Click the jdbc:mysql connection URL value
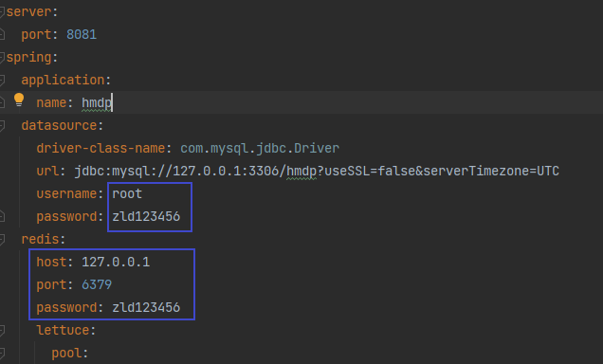Screen dimensions: 603x364 (317, 171)
